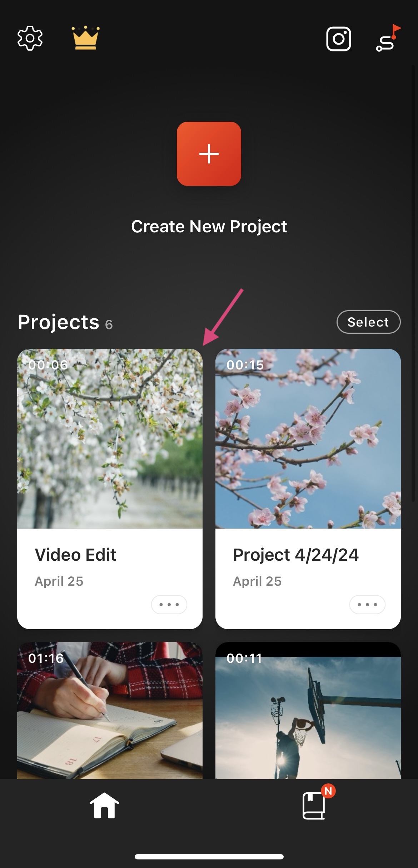This screenshot has height=868, width=418.
Task: Tap the Video Edit project title
Action: tap(75, 555)
